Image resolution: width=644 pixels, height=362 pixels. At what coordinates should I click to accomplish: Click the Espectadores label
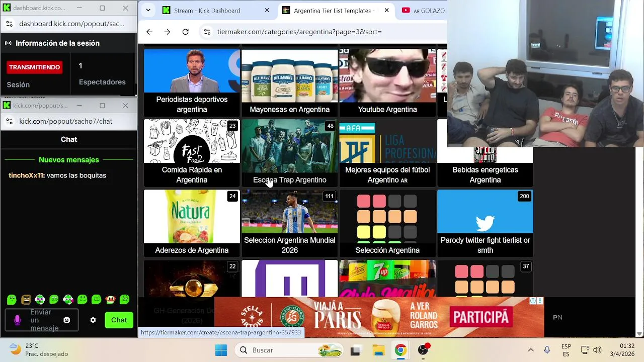[x=102, y=82]
